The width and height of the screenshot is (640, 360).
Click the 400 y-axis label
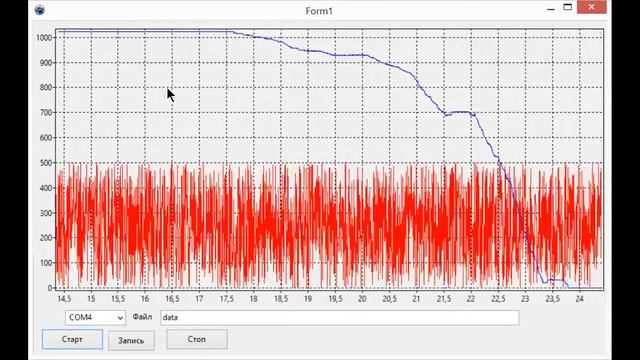coord(45,188)
